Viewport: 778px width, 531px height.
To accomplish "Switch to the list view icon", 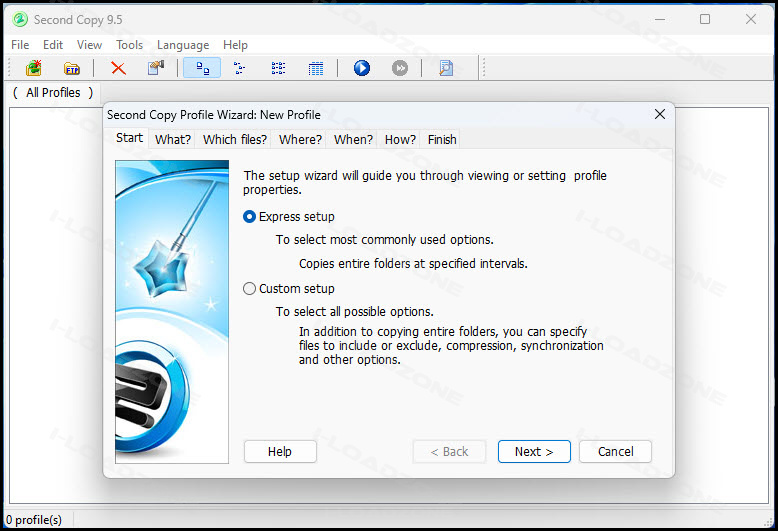I will pos(278,68).
